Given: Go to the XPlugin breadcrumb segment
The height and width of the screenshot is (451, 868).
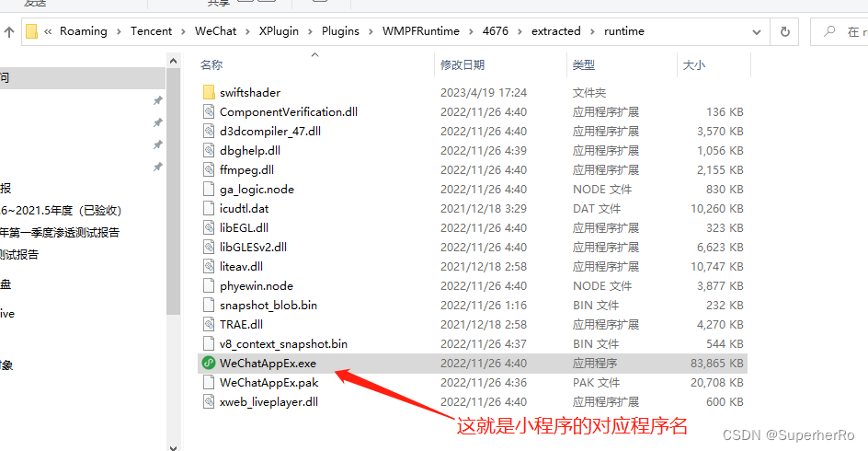Looking at the screenshot, I should tap(279, 31).
